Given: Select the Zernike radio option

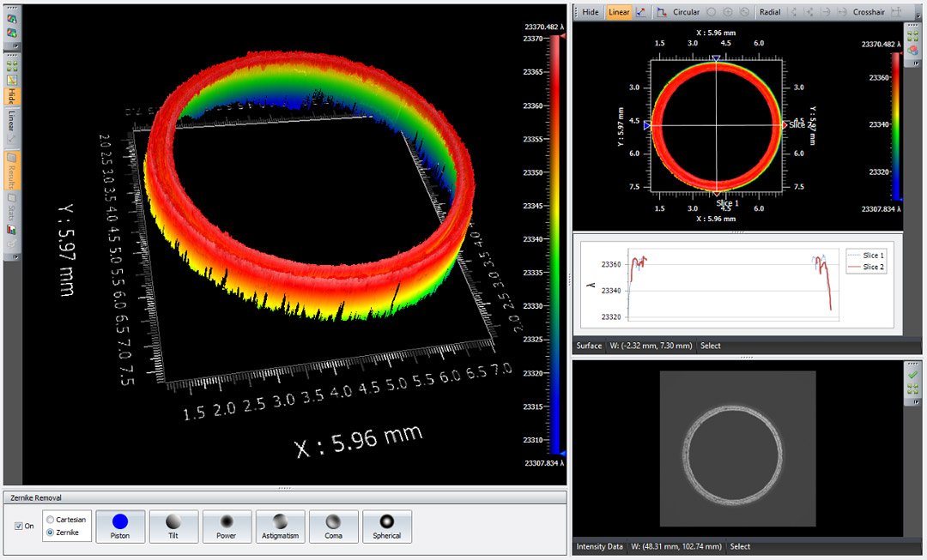Looking at the screenshot, I should coord(50,532).
